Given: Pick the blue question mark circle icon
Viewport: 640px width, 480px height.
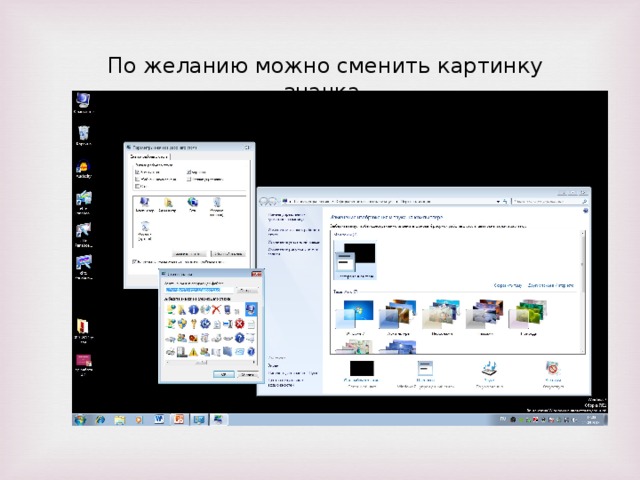Looking at the screenshot, I should [x=240, y=338].
